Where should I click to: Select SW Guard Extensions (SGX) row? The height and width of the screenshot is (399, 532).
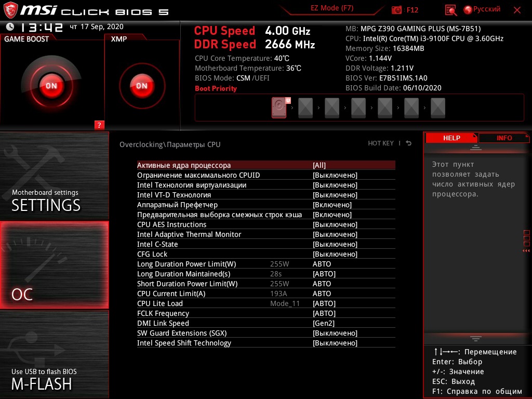[x=266, y=332]
